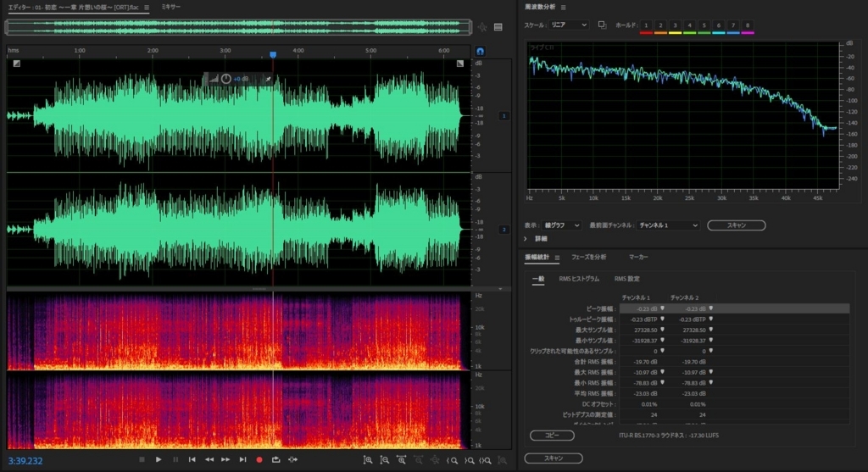Start playback with the Play button

[159, 460]
